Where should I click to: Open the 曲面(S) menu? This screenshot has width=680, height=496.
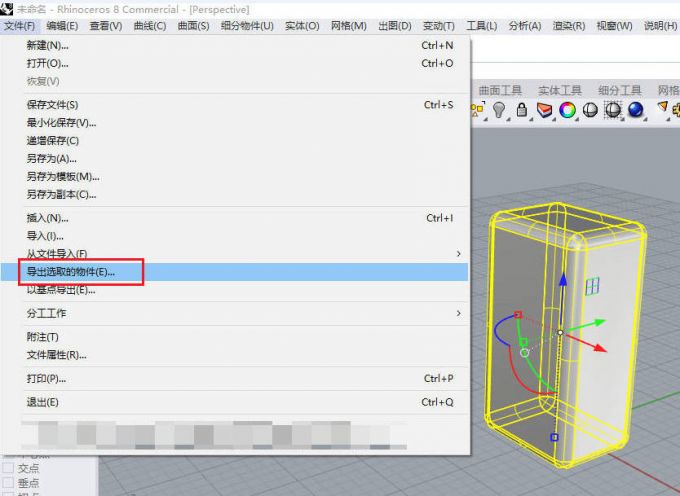click(x=193, y=26)
